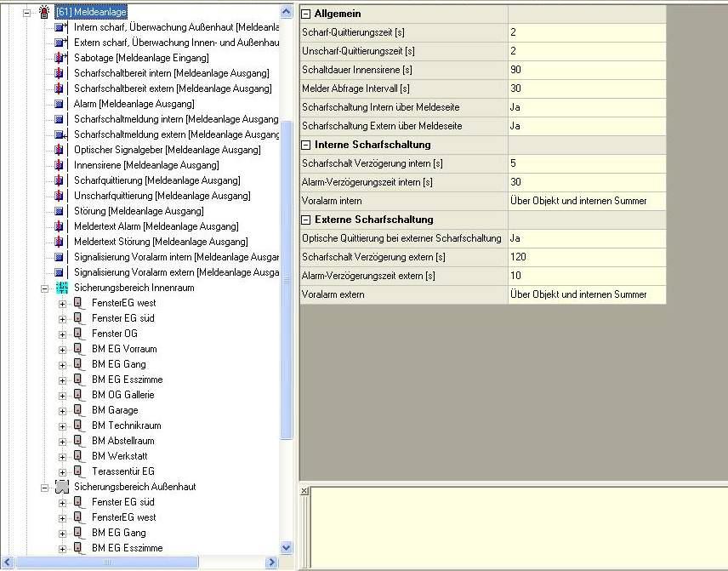Click BM EG Gang icon under Sicherungsbereich Außenhaut
728x571 pixels.
(x=79, y=533)
